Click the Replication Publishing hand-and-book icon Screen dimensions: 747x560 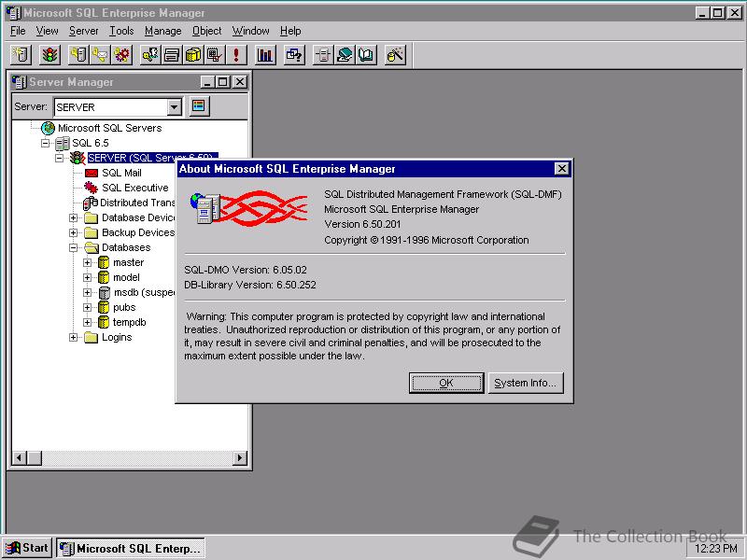pyautogui.click(x=345, y=55)
